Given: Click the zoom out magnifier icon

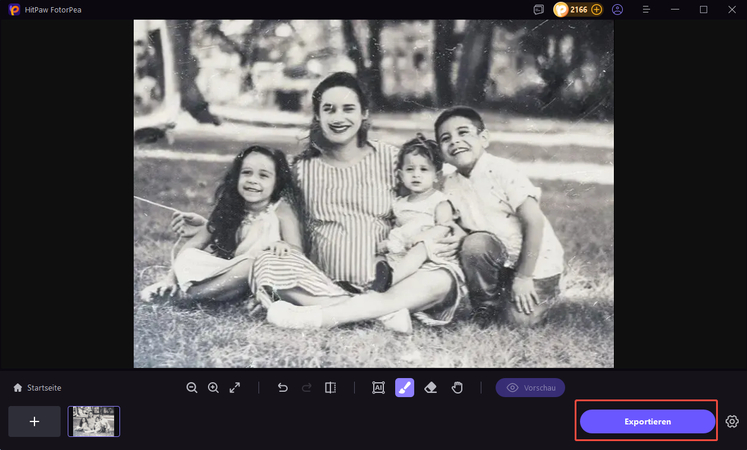Looking at the screenshot, I should [192, 388].
